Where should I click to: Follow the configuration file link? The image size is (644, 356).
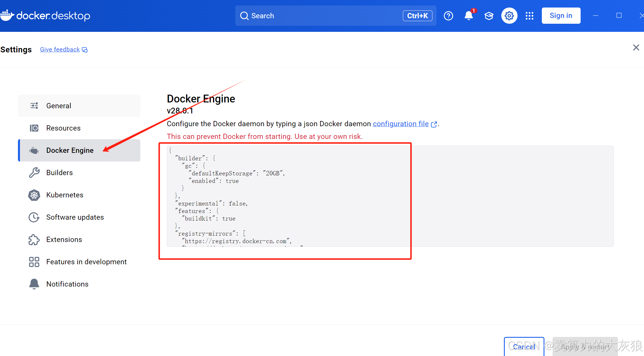(x=401, y=124)
